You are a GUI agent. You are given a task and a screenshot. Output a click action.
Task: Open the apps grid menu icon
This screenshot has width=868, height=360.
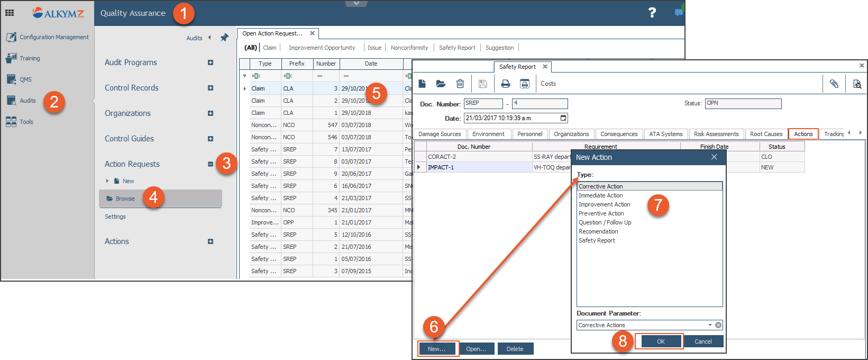pos(10,13)
